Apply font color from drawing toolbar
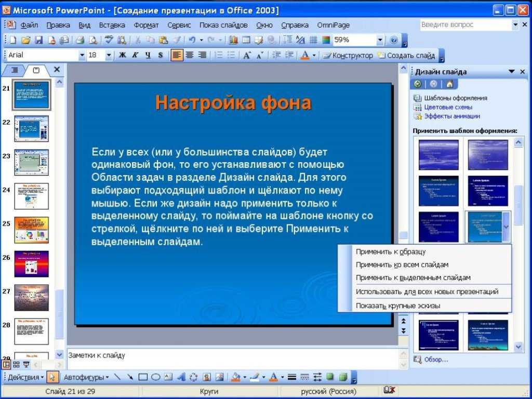 (x=273, y=377)
